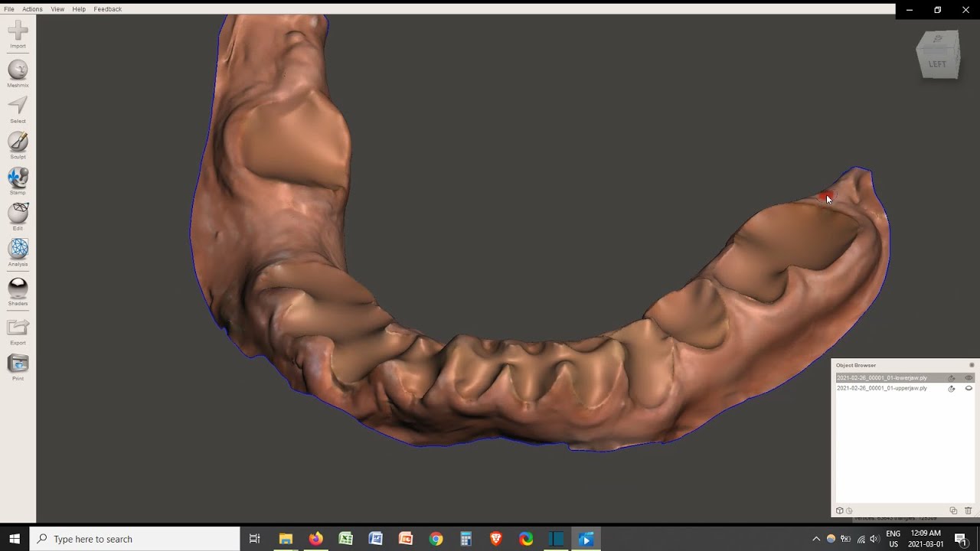The height and width of the screenshot is (551, 980).
Task: Open the Shaders panel
Action: pyautogui.click(x=18, y=292)
